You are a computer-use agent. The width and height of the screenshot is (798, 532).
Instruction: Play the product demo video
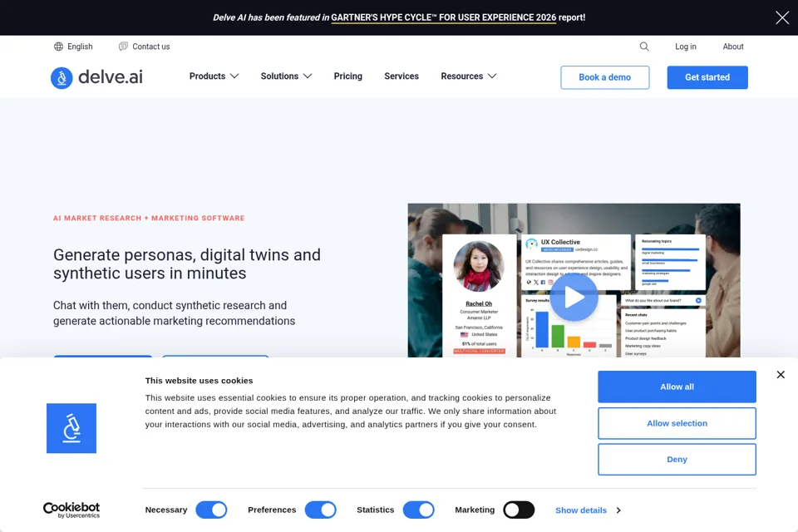point(574,298)
